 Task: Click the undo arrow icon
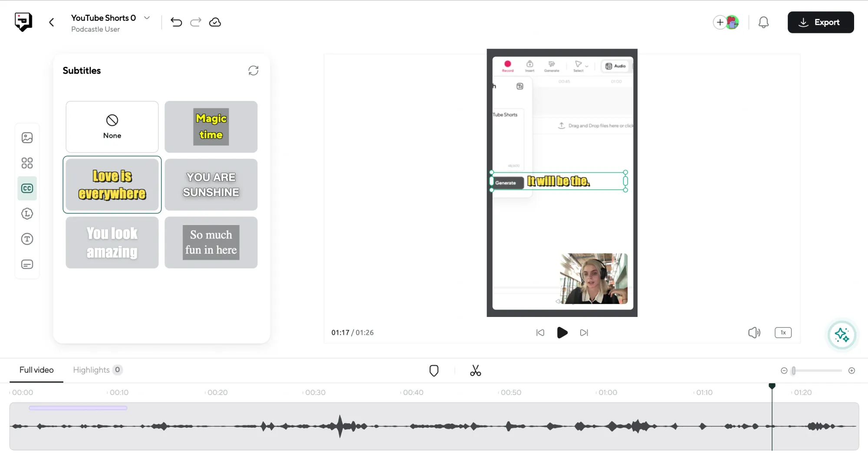176,22
